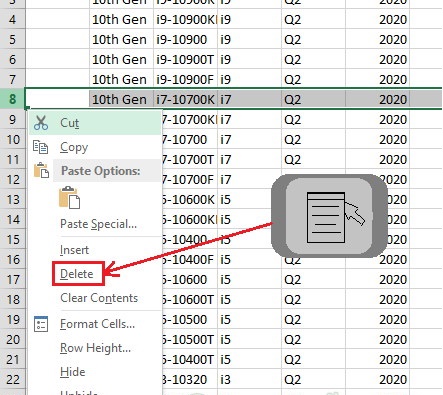Select row header 9
443x395 pixels.
[12, 119]
